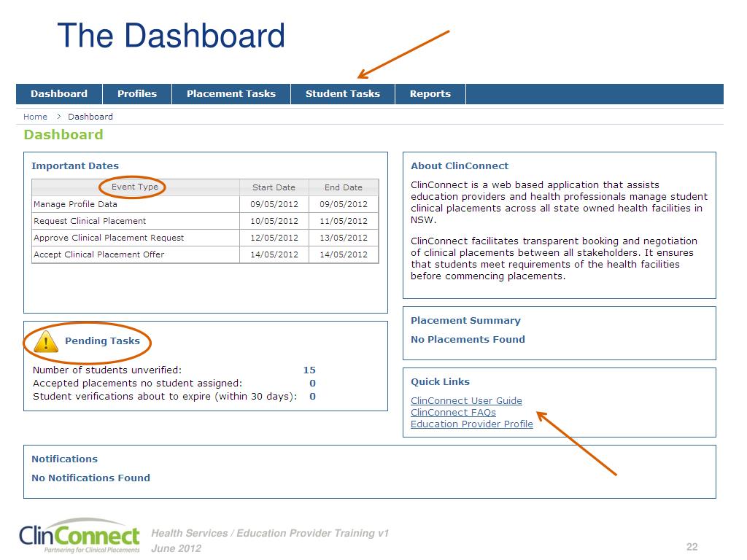Click the Placement Summary heading
The height and width of the screenshot is (560, 747).
point(465,321)
